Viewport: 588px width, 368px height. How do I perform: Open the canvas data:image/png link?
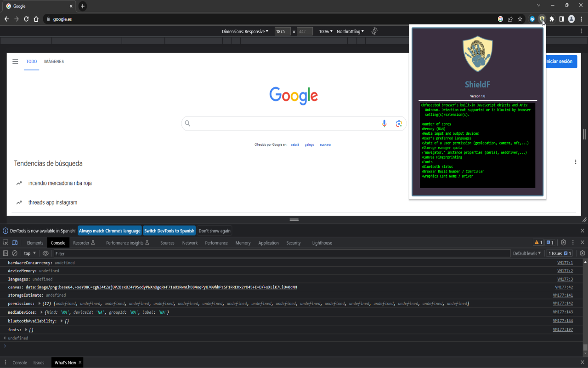tap(161, 287)
